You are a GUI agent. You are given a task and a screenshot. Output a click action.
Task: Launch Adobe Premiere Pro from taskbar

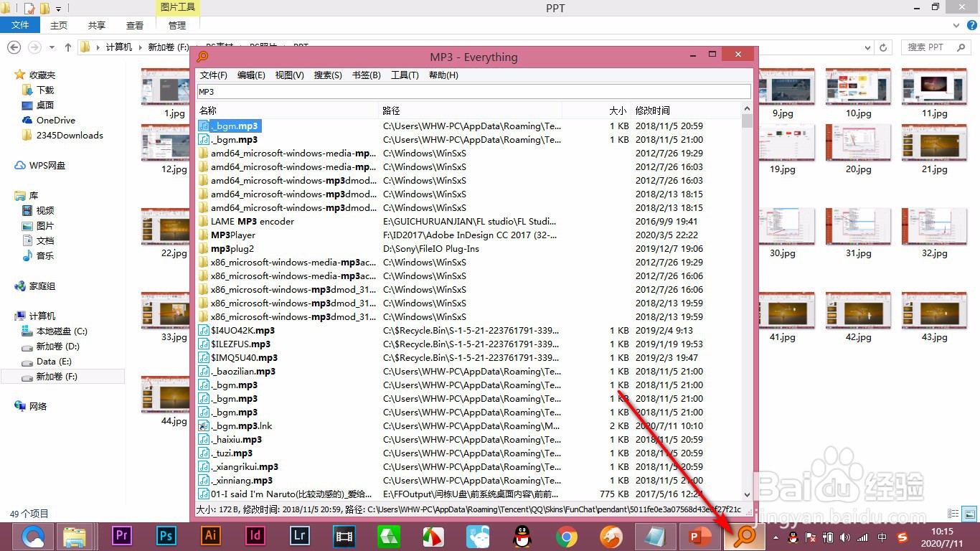pos(122,536)
